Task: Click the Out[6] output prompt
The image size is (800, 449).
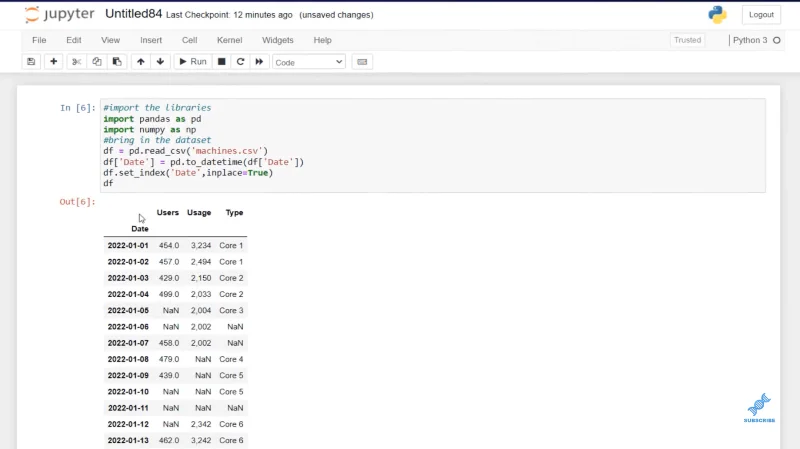Action: (x=78, y=202)
